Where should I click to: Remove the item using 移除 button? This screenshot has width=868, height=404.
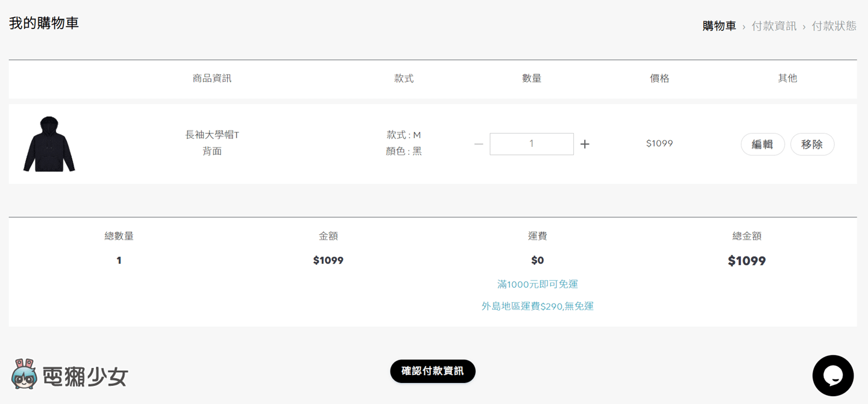tap(812, 145)
